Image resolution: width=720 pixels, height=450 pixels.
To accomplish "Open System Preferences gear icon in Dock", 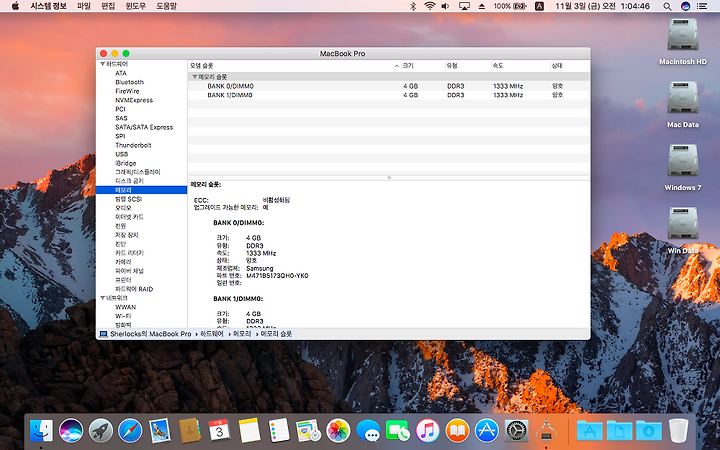I will click(517, 431).
